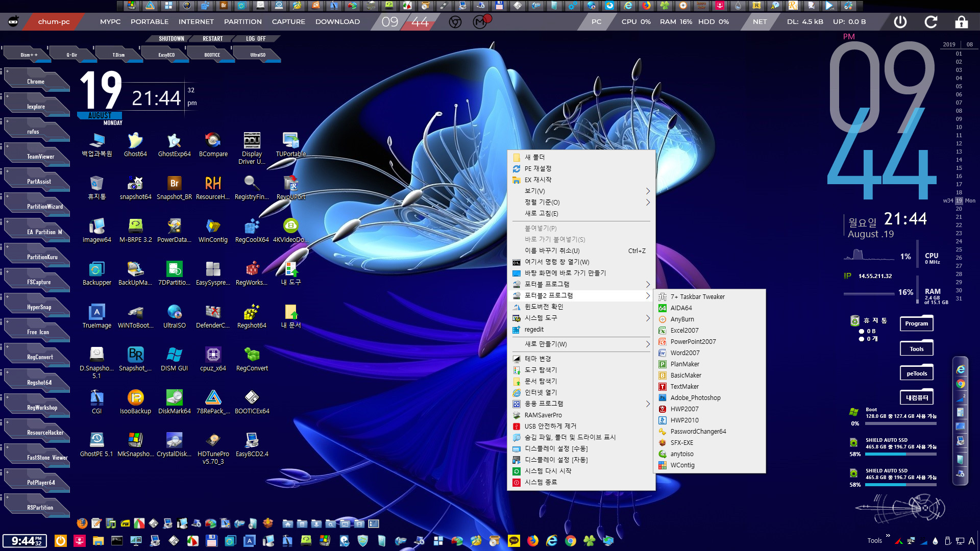
Task: Click the EasyBCD launcher tab
Action: click(166, 55)
